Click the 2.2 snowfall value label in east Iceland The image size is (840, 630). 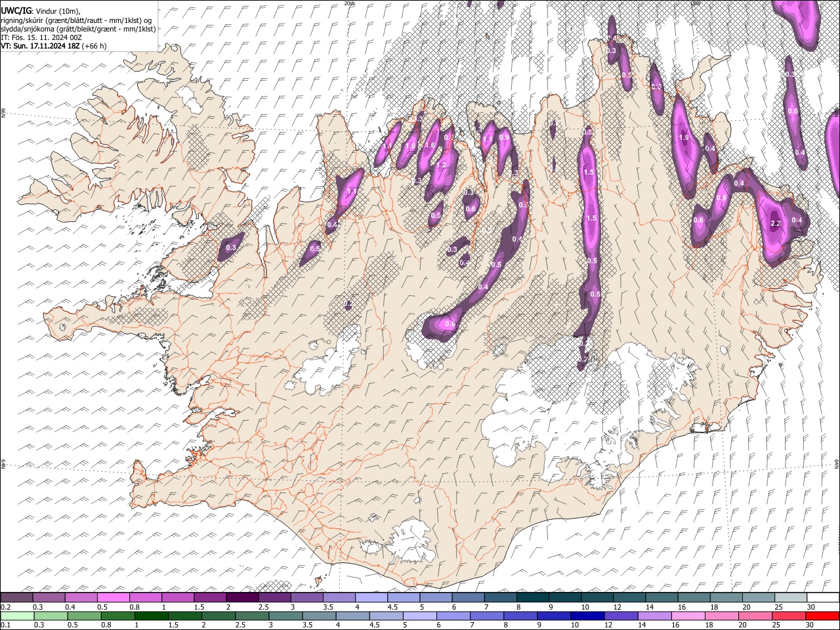tap(775, 224)
